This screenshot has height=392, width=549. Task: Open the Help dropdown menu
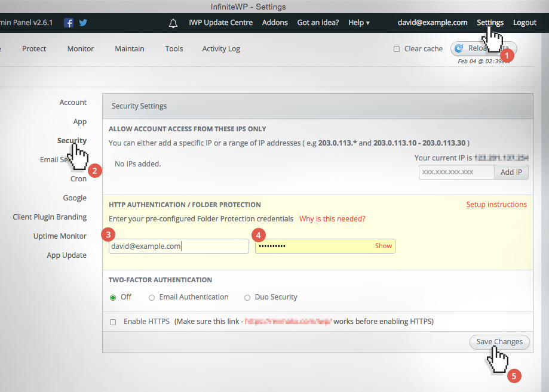[x=358, y=22]
